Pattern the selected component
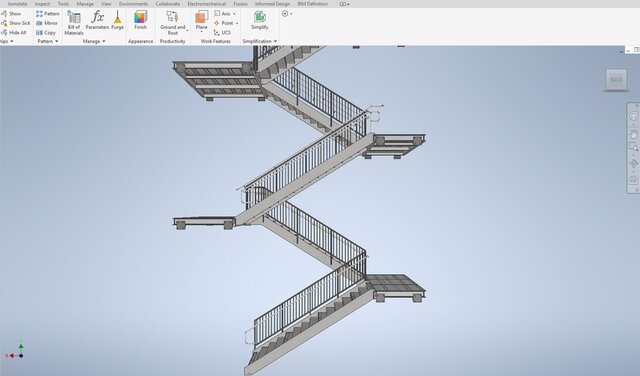 click(x=48, y=13)
